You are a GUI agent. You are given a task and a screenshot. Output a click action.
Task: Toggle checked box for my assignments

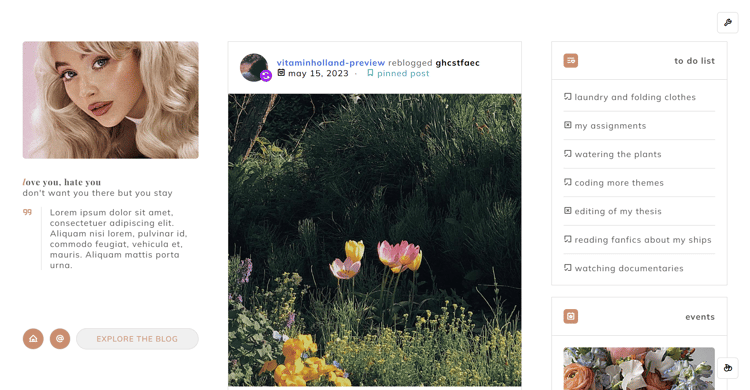[568, 125]
